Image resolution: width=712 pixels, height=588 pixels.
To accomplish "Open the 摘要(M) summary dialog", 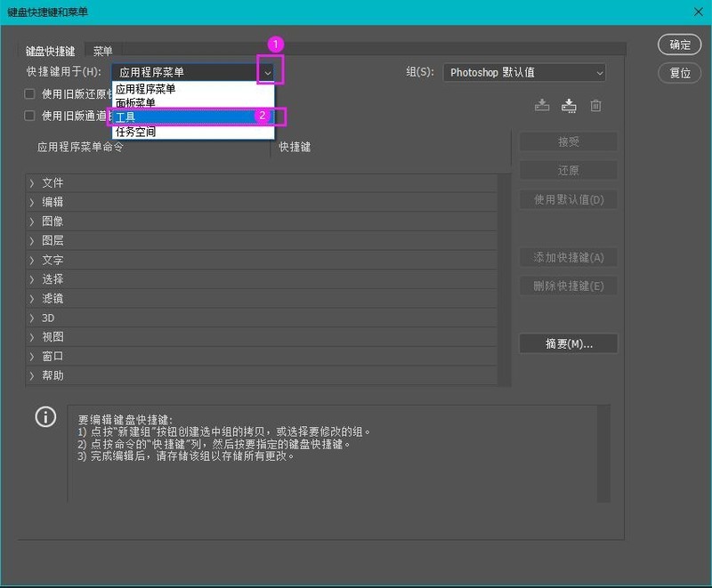I will [x=568, y=343].
